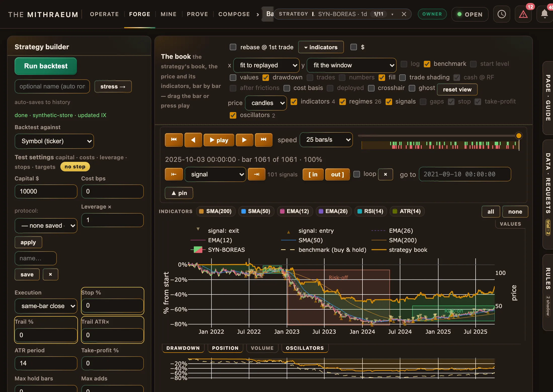Open the alerts warning triangle icon
The height and width of the screenshot is (392, 553).
(523, 14)
